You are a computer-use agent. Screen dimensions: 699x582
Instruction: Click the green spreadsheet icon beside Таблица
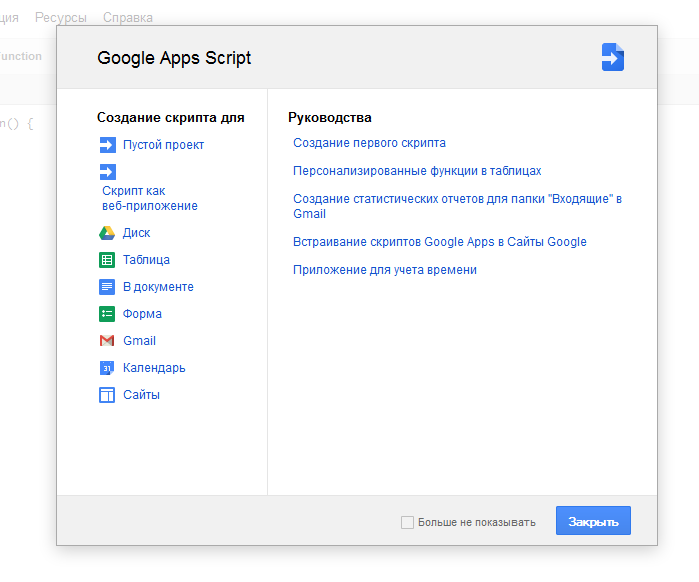(x=107, y=260)
